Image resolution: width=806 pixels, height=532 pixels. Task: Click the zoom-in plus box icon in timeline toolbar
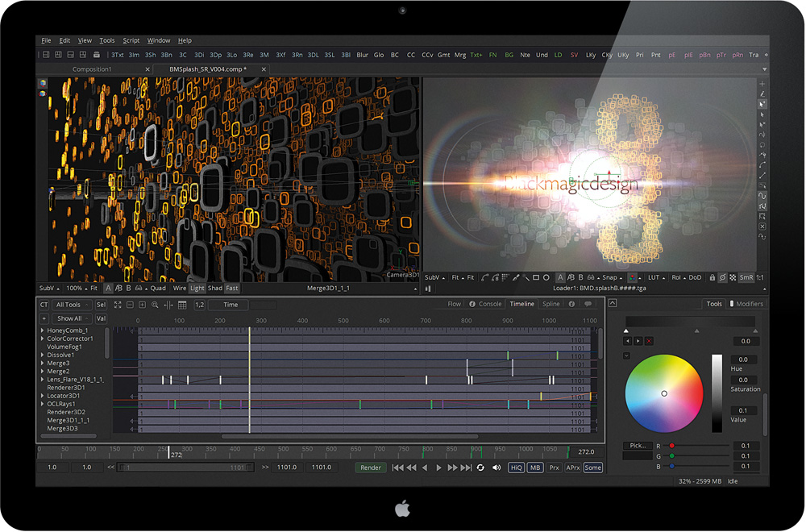(x=143, y=305)
